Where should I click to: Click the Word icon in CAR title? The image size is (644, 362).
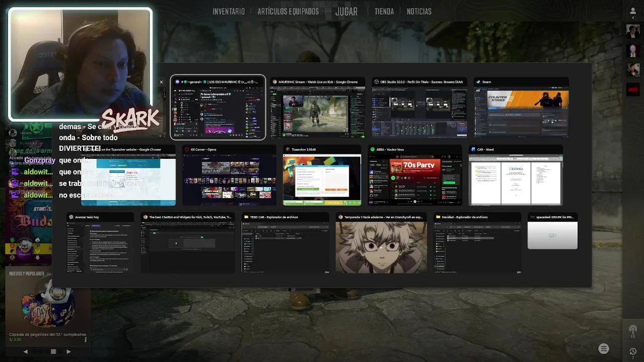[473, 149]
